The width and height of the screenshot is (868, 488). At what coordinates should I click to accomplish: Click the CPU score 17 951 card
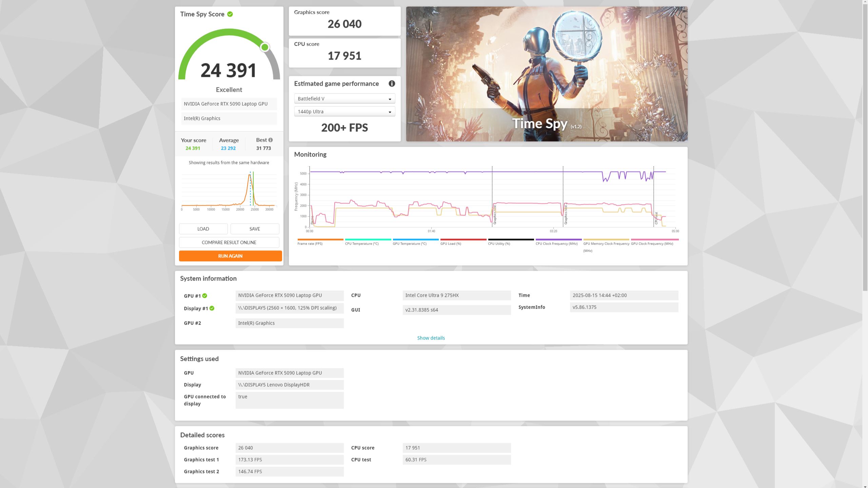tap(344, 53)
